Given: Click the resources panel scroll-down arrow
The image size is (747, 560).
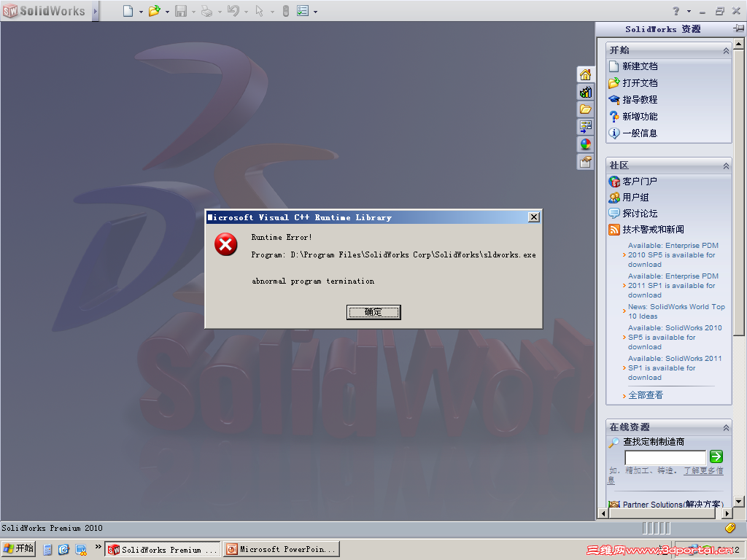Looking at the screenshot, I should 738,502.
